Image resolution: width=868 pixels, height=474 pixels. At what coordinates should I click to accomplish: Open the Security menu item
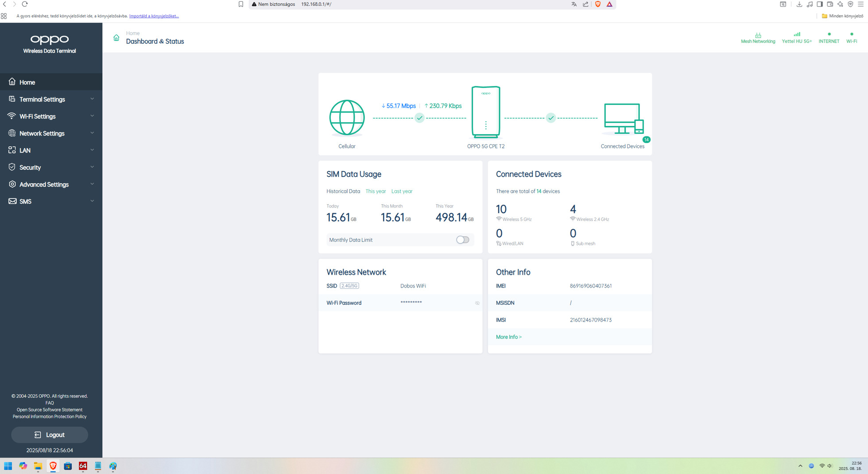coord(51,167)
